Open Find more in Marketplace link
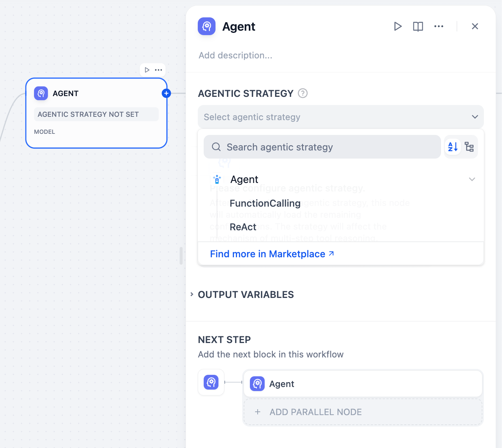The height and width of the screenshot is (448, 502). 272,254
